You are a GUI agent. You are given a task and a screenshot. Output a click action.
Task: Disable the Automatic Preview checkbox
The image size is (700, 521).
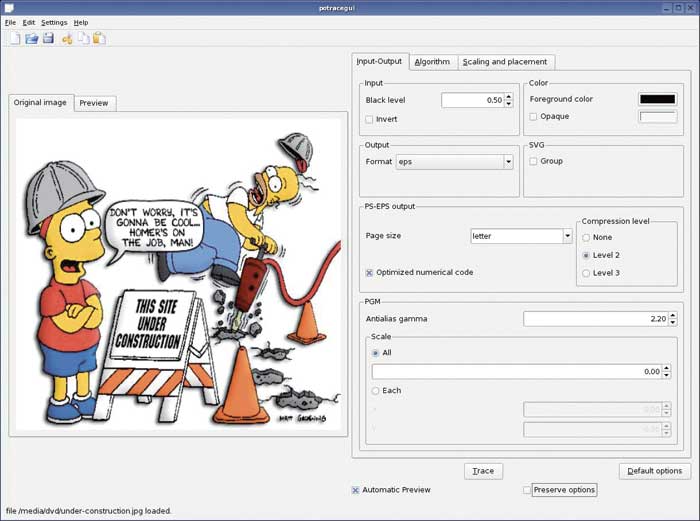355,490
